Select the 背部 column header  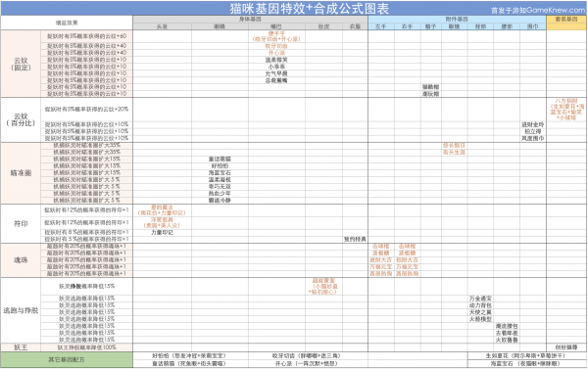pos(480,26)
